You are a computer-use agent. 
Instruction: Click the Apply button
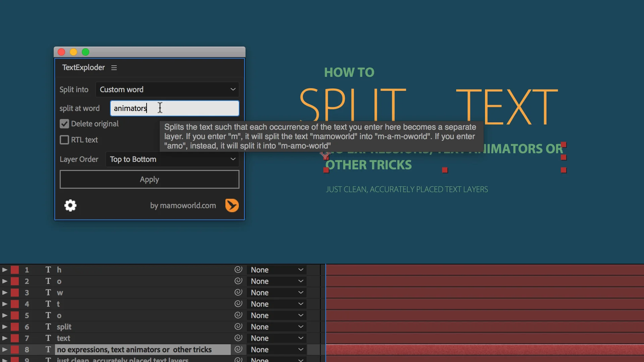(x=150, y=179)
